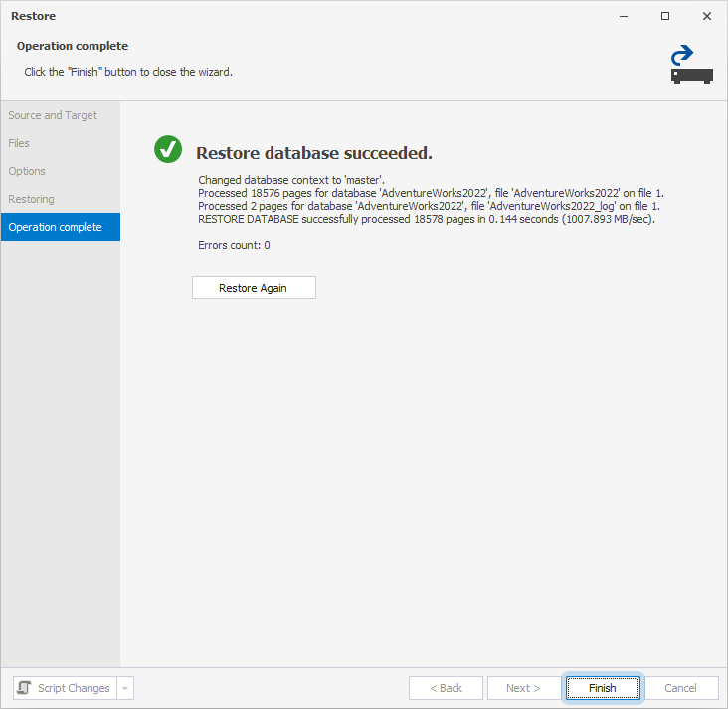Open Script Changes dropdown arrow

125,688
